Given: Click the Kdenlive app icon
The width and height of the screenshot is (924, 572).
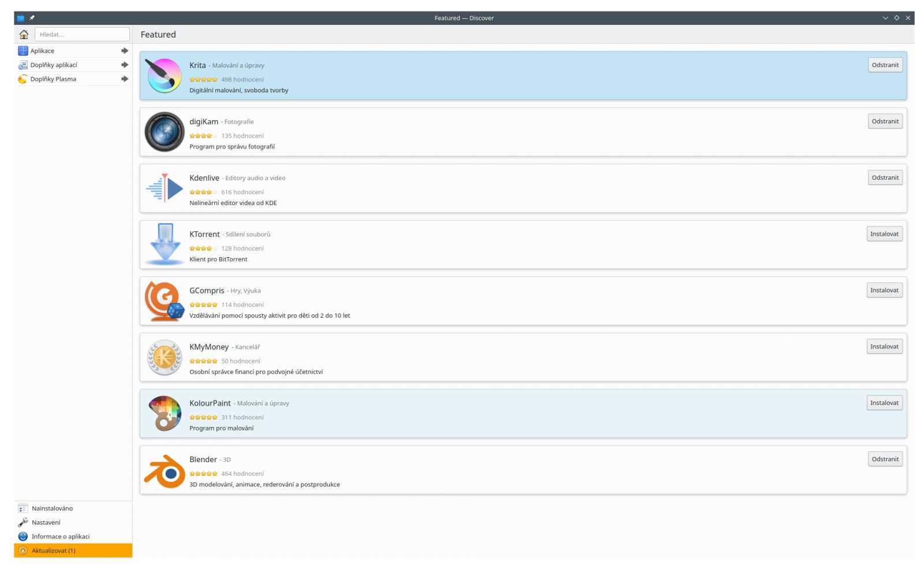Looking at the screenshot, I should point(165,188).
